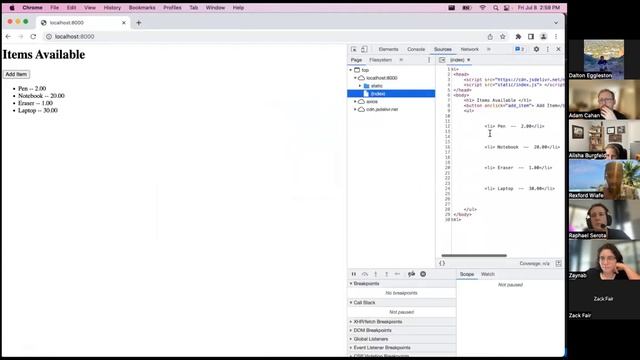The image size is (640, 360).
Task: Click the share page icon
Action: [490, 37]
